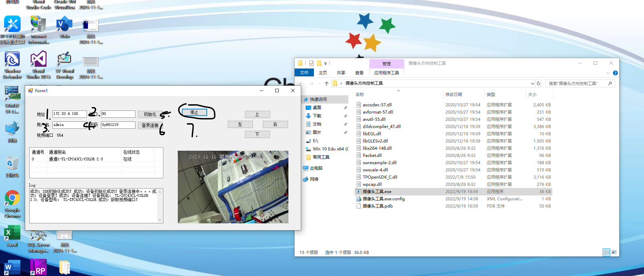644x276 pixels.
Task: Open Shadow Defender desktop icon
Action: 12,65
